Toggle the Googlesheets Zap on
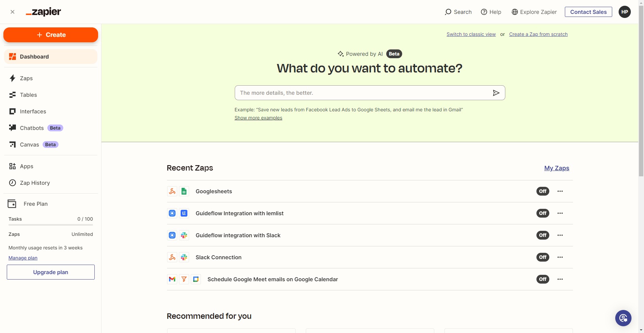 click(x=543, y=191)
